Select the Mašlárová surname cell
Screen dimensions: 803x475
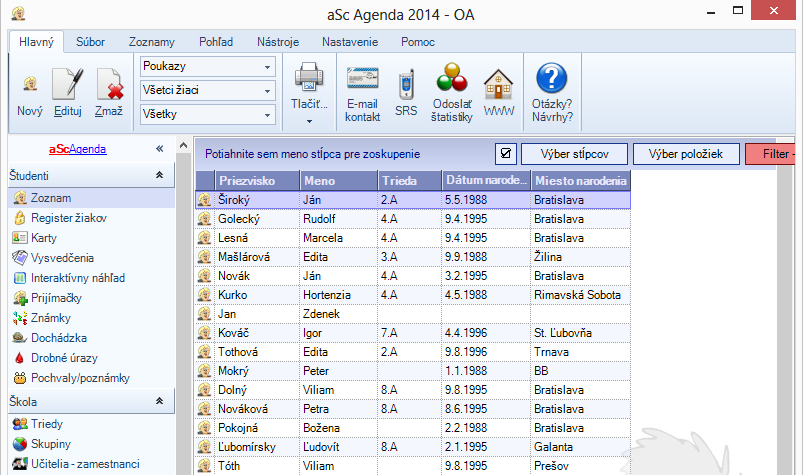[257, 257]
